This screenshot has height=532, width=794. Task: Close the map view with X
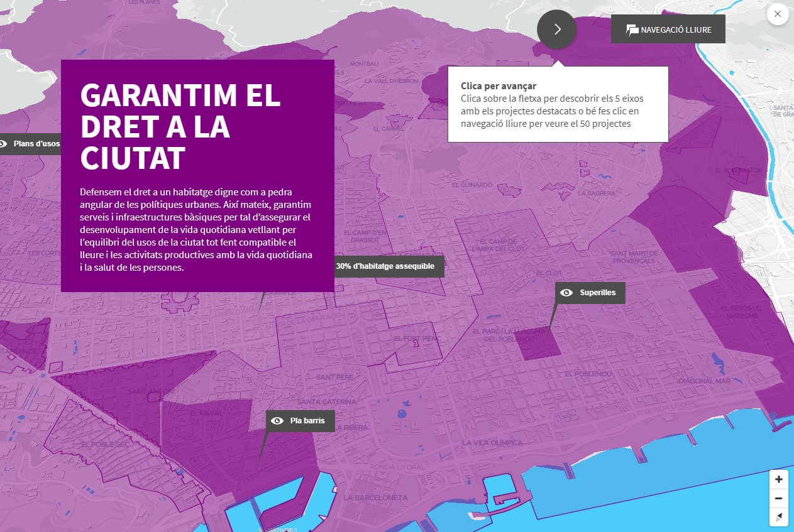(778, 14)
